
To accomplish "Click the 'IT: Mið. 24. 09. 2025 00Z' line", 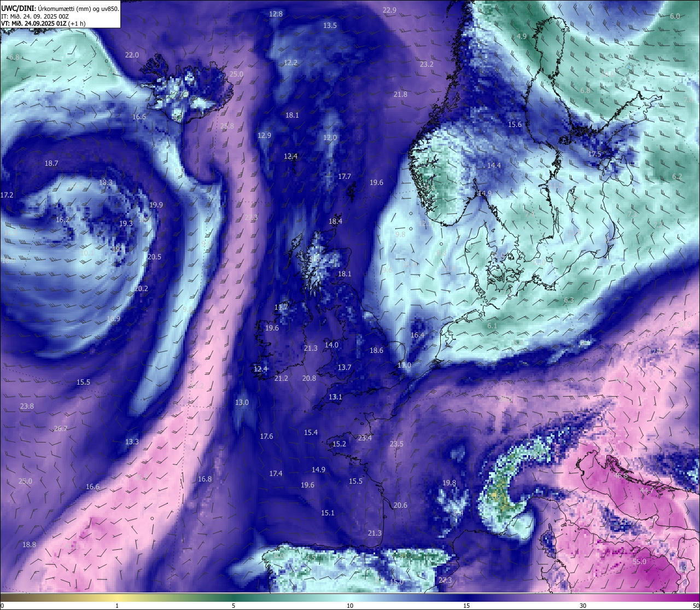I will click(x=35, y=16).
